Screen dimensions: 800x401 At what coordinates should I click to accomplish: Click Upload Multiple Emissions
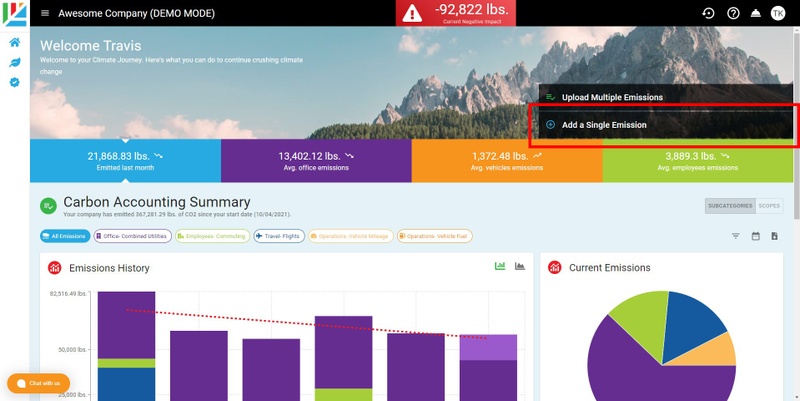[x=666, y=97]
